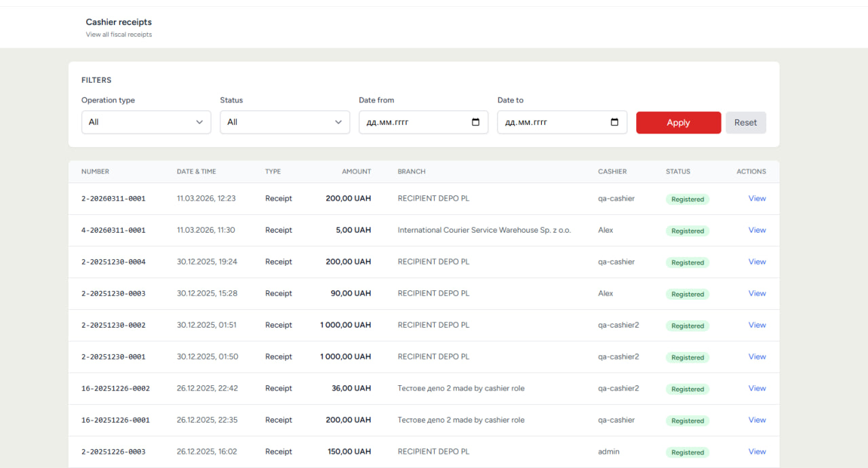This screenshot has height=468, width=868.
Task: Select receipt number 2-20251230-0004
Action: [x=113, y=262]
